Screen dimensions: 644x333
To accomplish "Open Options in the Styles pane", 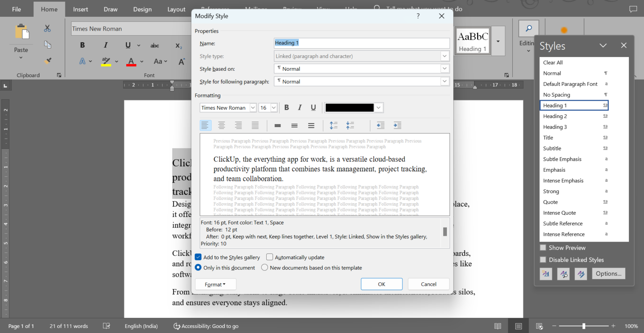I will 609,274.
